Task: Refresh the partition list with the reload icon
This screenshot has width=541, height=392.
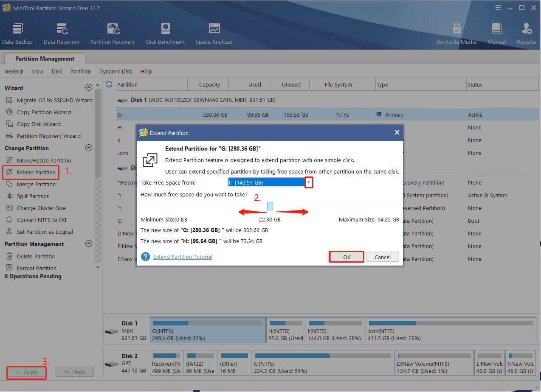Action: tap(109, 84)
